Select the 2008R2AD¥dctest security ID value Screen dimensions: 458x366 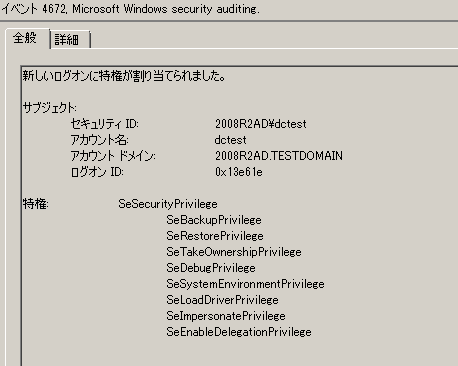point(261,124)
